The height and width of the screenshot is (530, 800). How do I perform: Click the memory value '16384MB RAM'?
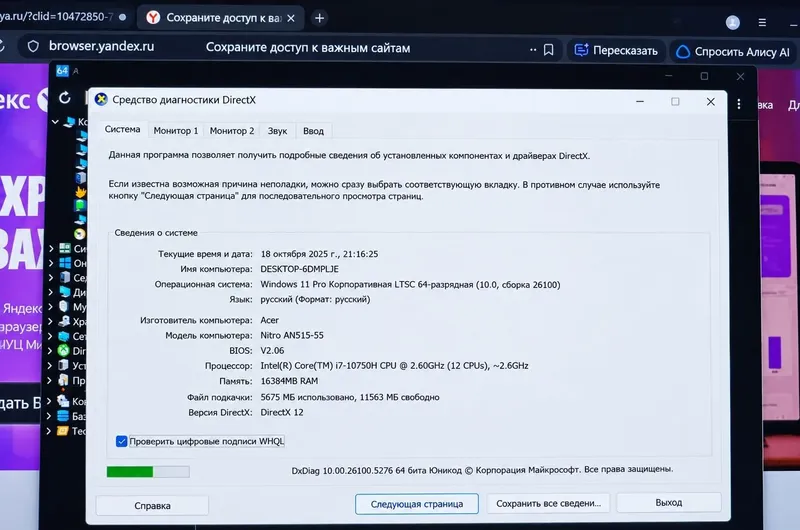coord(289,381)
